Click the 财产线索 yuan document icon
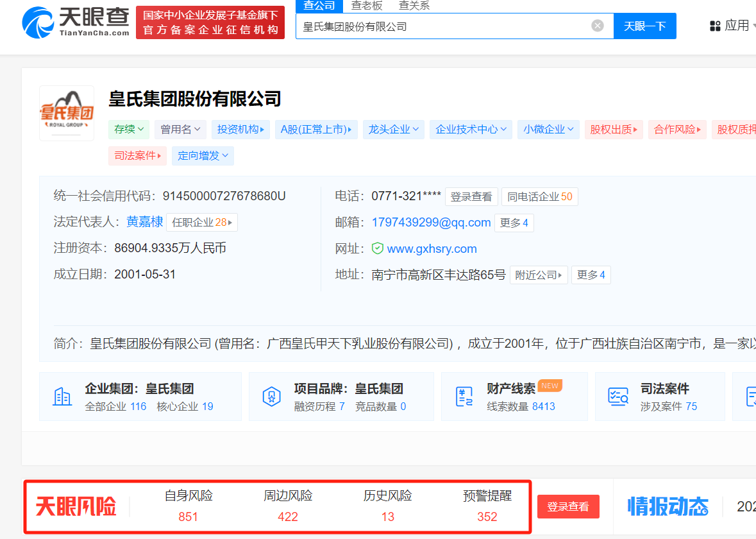 464,397
